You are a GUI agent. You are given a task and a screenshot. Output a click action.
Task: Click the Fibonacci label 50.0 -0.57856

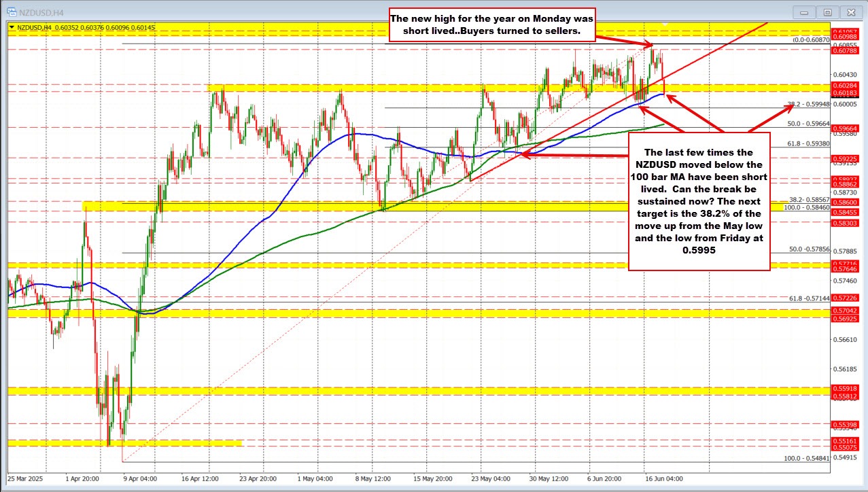point(809,249)
